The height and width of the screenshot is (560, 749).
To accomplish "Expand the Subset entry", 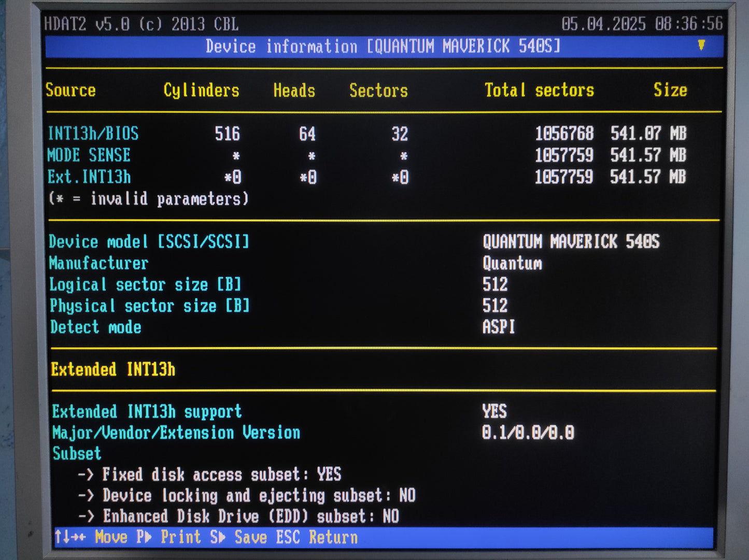I will point(77,454).
